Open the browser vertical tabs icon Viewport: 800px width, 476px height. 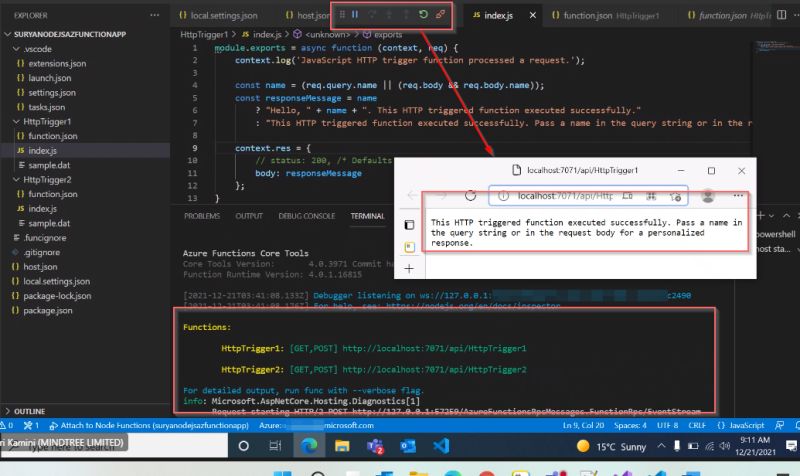[409, 225]
